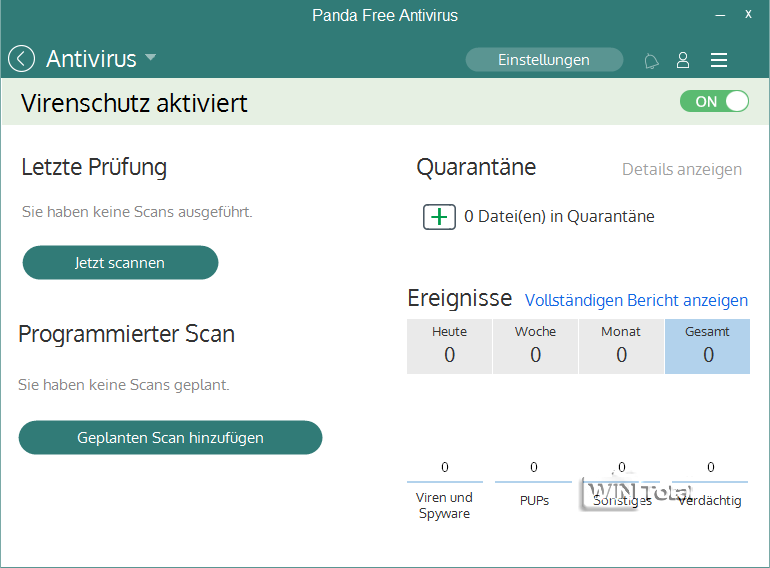Click the green plus quarantine icon
The image size is (770, 568).
pos(439,216)
